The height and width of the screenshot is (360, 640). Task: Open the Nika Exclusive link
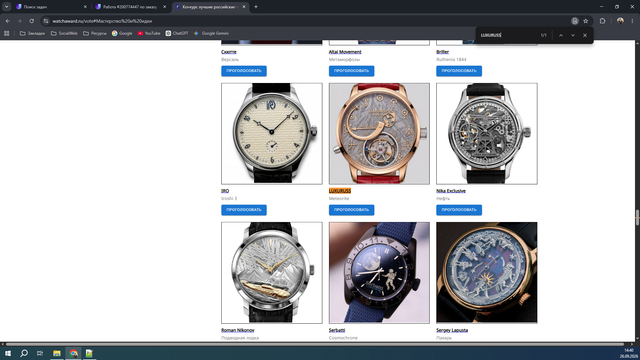pyautogui.click(x=451, y=191)
